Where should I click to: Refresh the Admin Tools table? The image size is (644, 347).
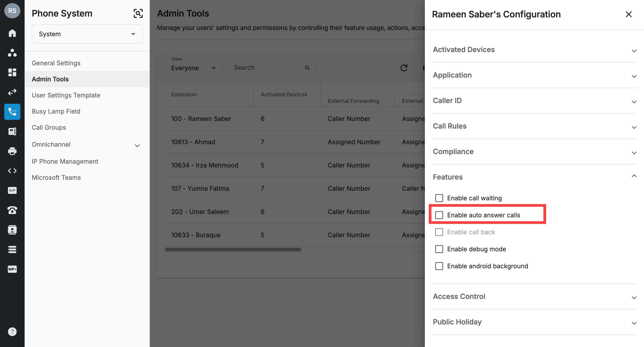pyautogui.click(x=404, y=68)
